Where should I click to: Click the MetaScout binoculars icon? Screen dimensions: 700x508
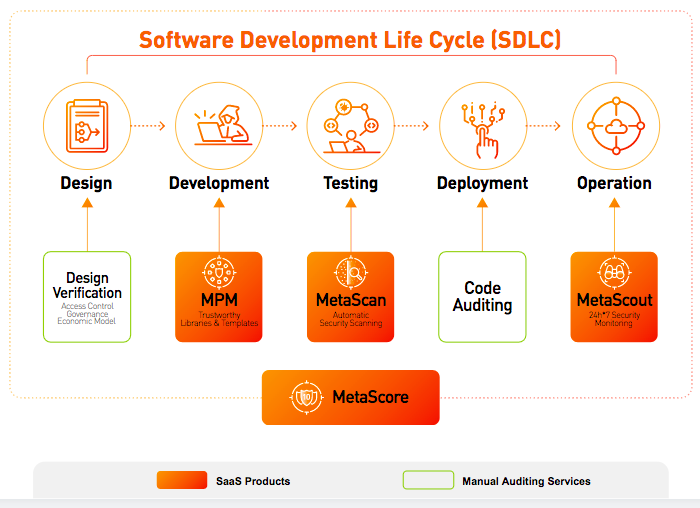coord(614,272)
